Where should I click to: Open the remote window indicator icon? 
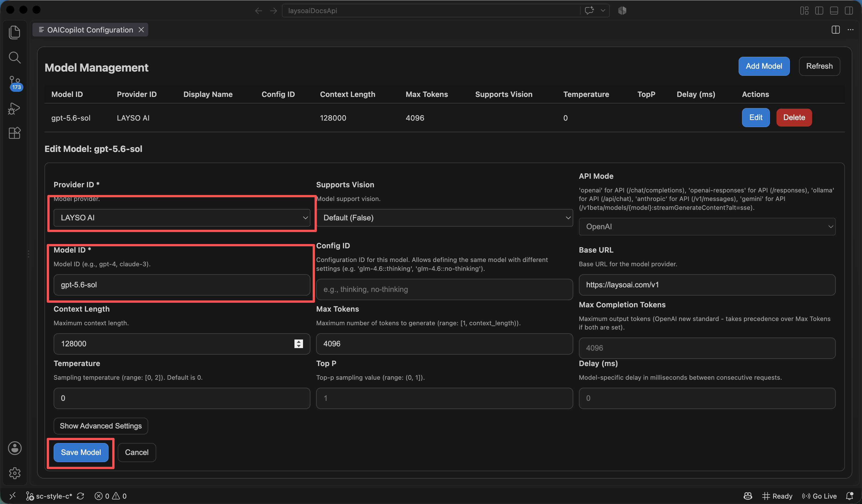pyautogui.click(x=12, y=496)
